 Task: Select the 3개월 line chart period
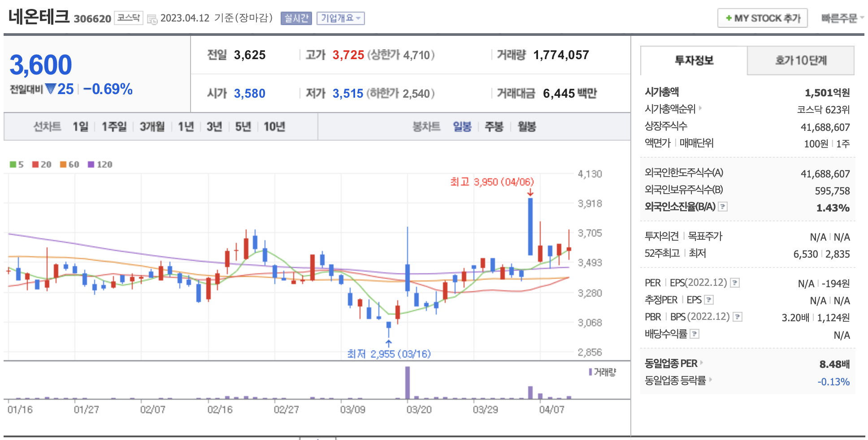(x=152, y=127)
